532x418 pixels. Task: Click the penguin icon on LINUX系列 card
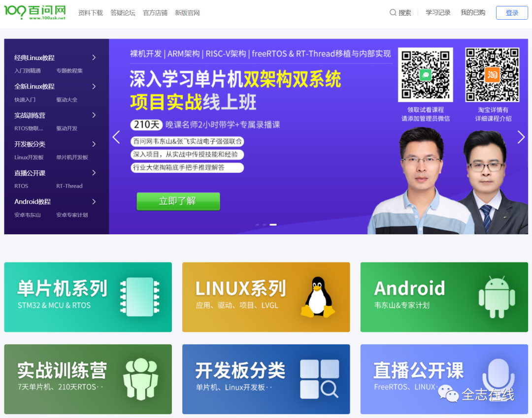318,297
